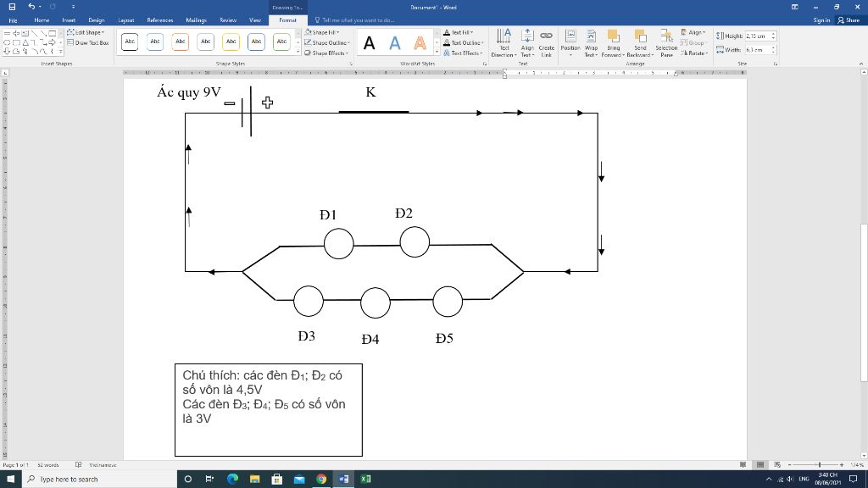The width and height of the screenshot is (868, 488).
Task: Click the proofing check icon in status bar
Action: tap(78, 465)
